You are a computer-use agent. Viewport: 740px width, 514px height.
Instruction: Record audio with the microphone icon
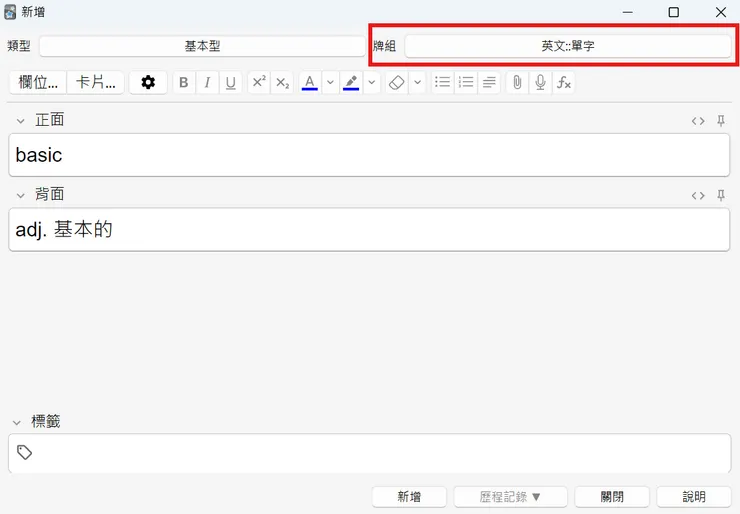point(540,83)
